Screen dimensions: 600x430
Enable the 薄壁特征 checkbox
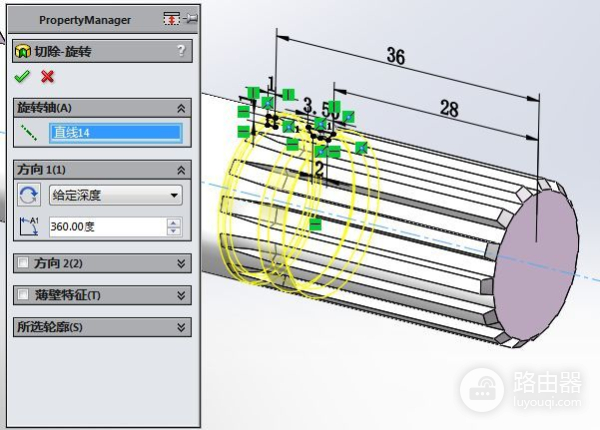(23, 295)
